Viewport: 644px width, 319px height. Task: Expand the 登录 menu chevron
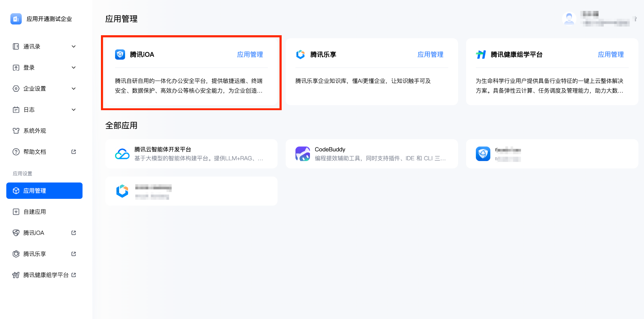pos(73,68)
